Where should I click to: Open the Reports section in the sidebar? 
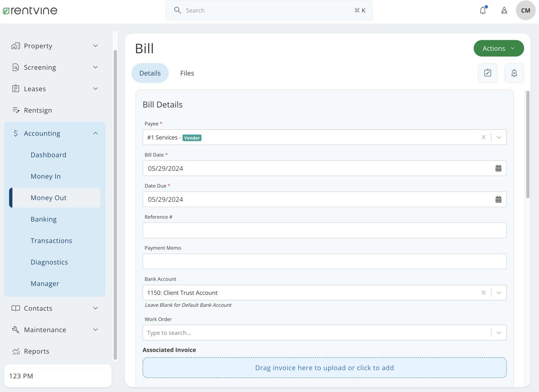pyautogui.click(x=36, y=351)
